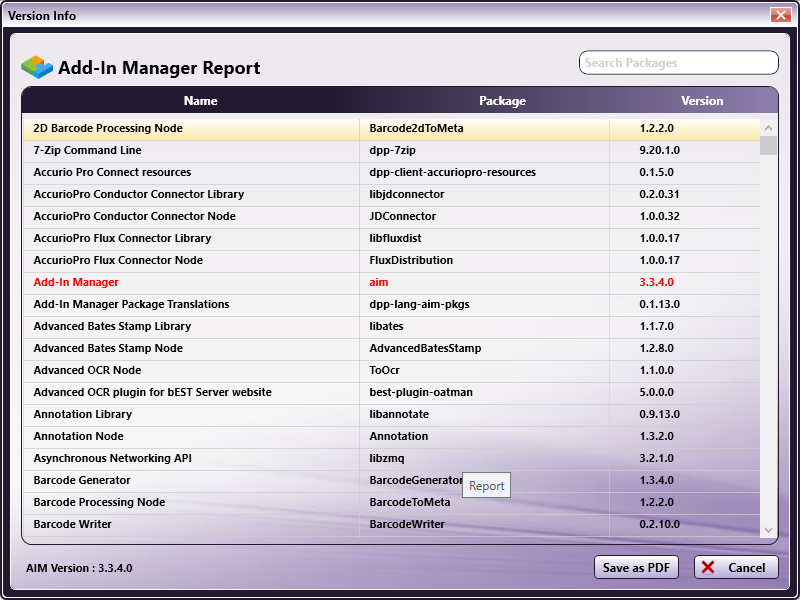Select Advanced Bates Stamp Node row
The height and width of the screenshot is (600, 800).
pos(391,348)
